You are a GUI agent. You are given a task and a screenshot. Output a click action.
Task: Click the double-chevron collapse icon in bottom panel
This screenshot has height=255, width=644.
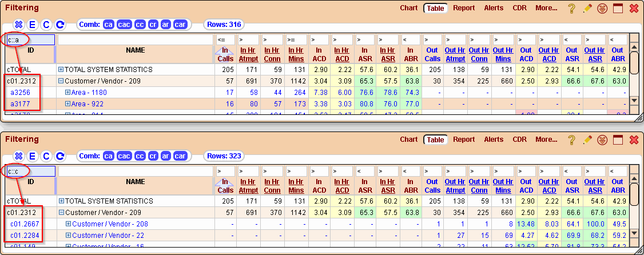point(602,140)
